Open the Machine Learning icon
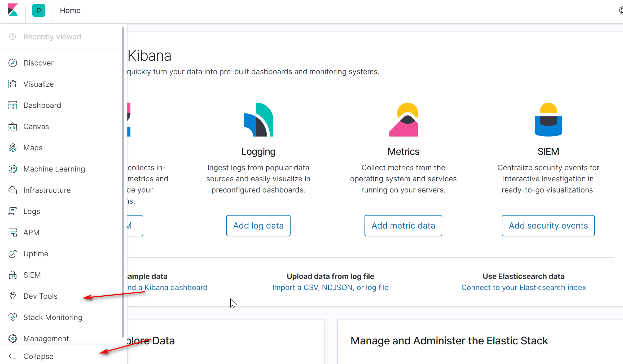623x364 pixels. [x=13, y=169]
